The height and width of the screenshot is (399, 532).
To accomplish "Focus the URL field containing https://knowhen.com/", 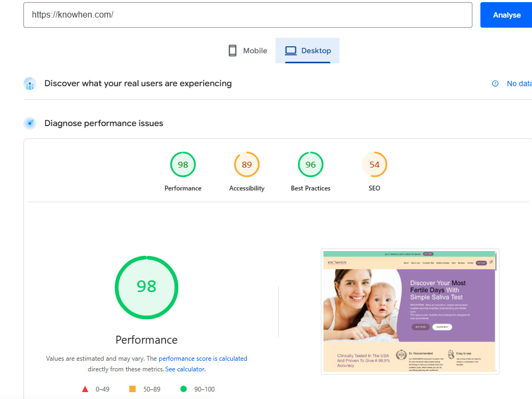I will pyautogui.click(x=248, y=15).
